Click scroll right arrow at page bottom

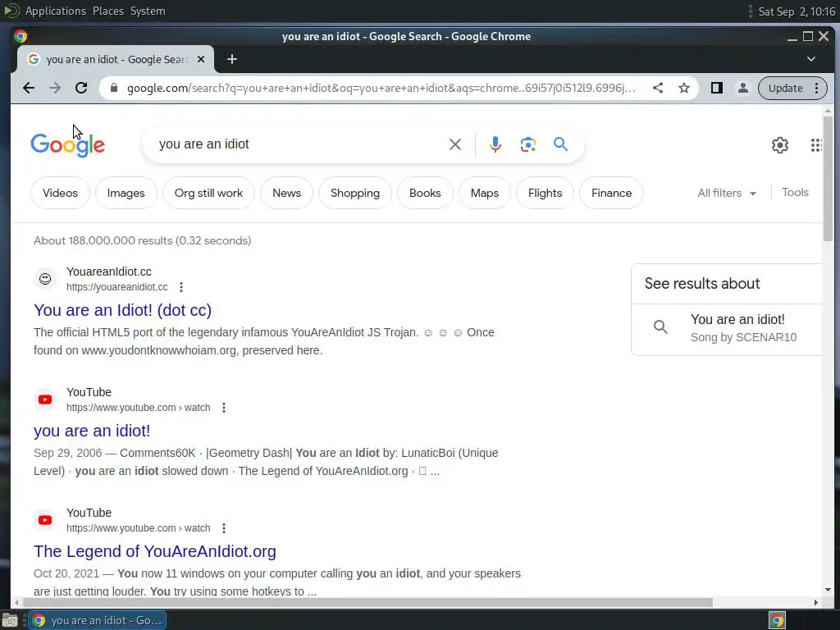coord(816,603)
